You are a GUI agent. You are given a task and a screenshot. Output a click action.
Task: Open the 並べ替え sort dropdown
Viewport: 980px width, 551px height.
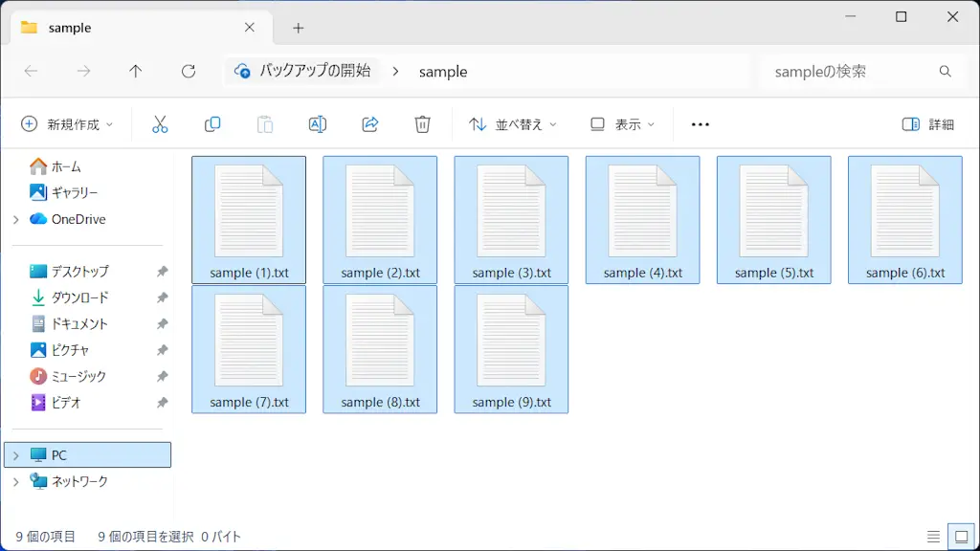512,124
